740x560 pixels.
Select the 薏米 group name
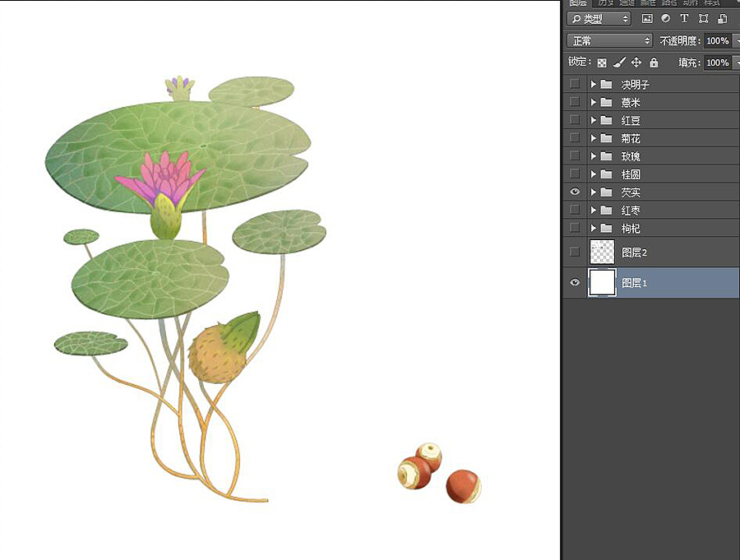(631, 103)
